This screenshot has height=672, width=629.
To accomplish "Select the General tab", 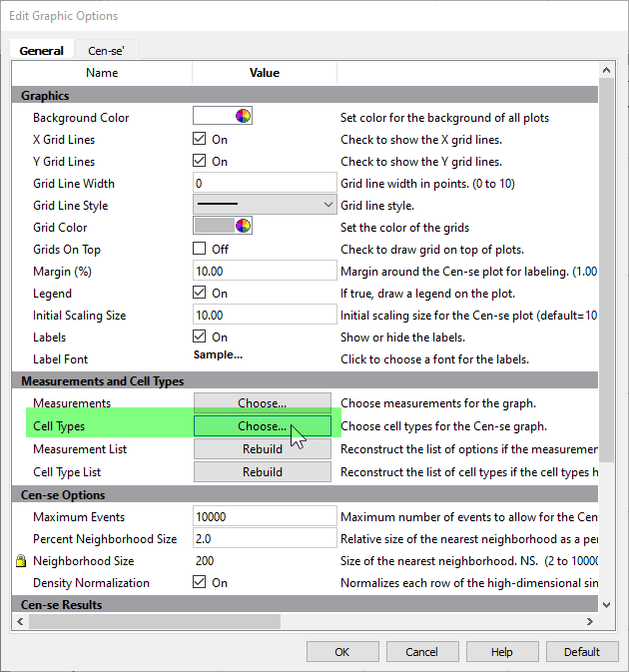I will coord(42,50).
